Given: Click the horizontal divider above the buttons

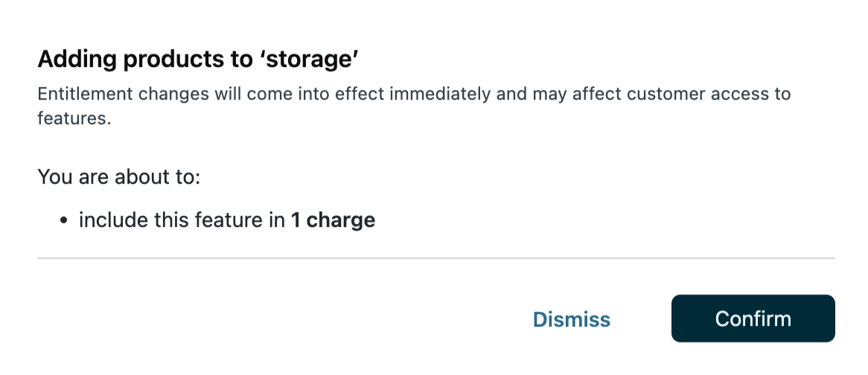Looking at the screenshot, I should point(435,258).
